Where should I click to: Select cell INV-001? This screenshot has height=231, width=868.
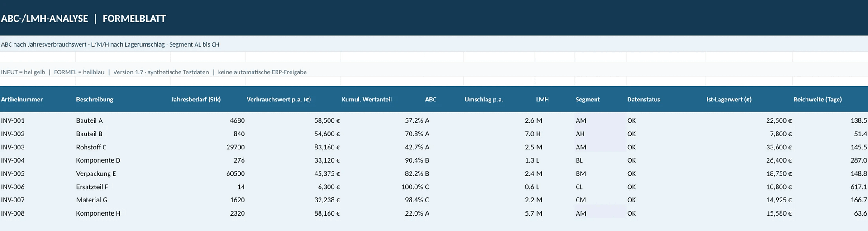click(38, 120)
